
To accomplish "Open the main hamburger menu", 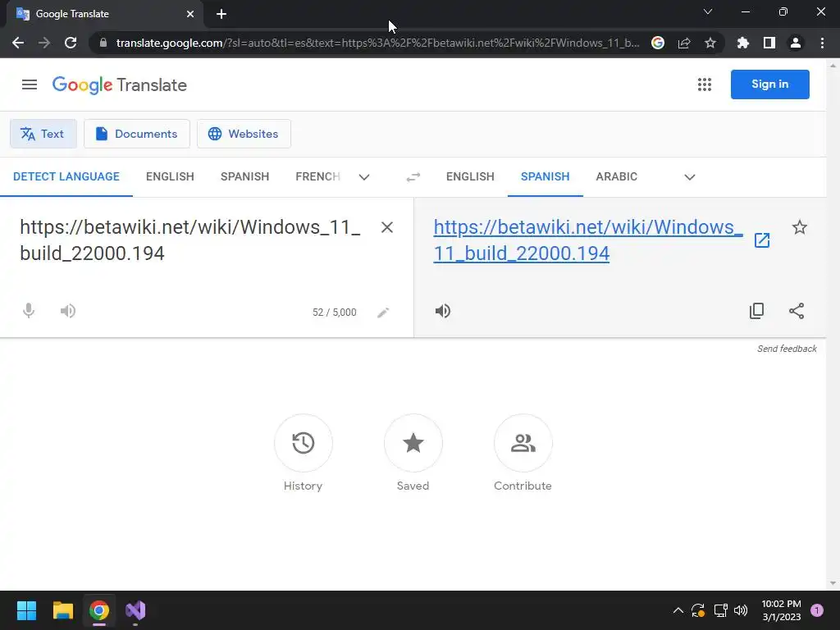I will point(30,84).
